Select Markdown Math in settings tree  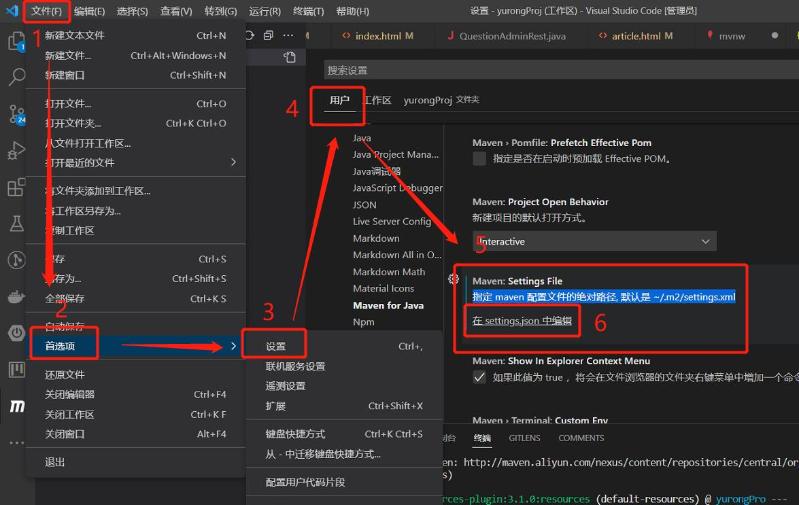click(388, 272)
